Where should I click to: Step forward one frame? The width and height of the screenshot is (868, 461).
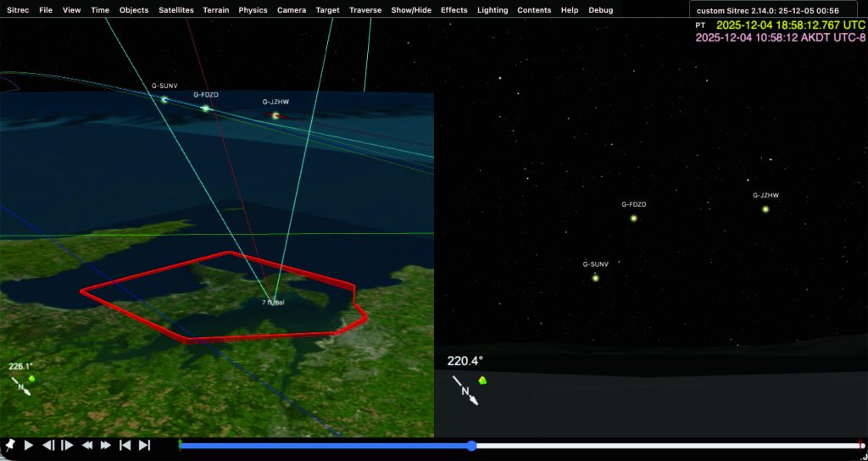point(68,445)
